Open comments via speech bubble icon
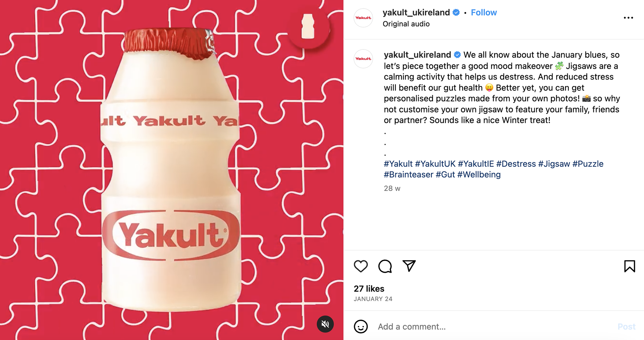The image size is (644, 340). (x=385, y=266)
